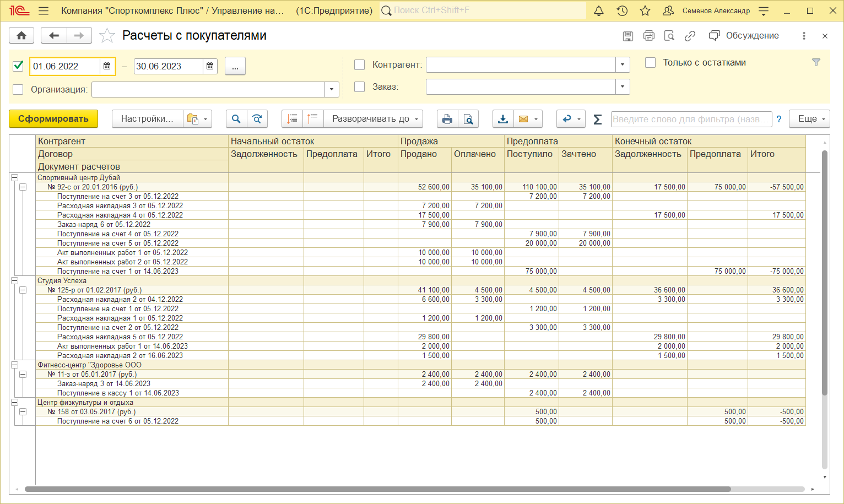This screenshot has width=844, height=504.
Task: Toggle the period checkbox
Action: pos(18,66)
